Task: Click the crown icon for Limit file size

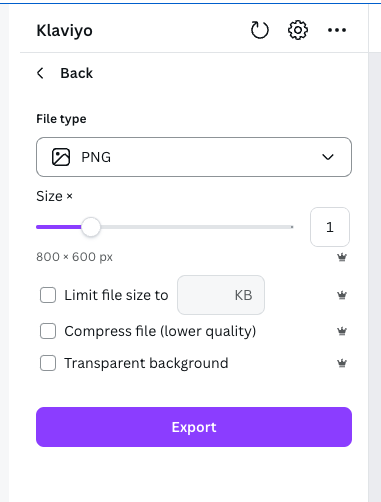Action: (x=342, y=295)
